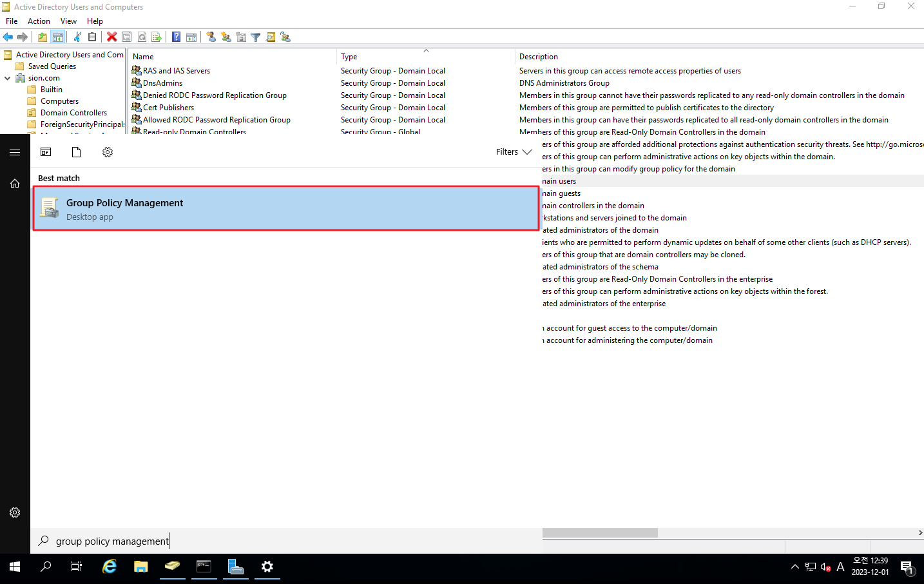
Task: Create a new group in the current container
Action: coord(226,37)
